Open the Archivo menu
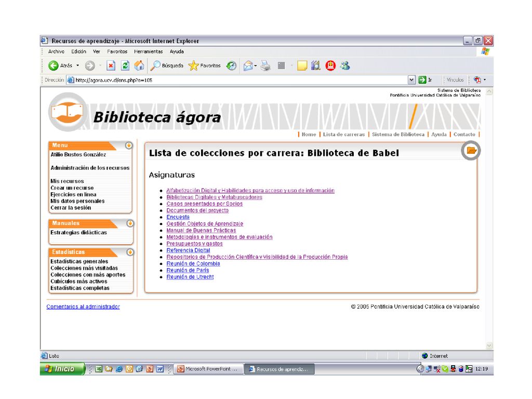 tap(56, 51)
